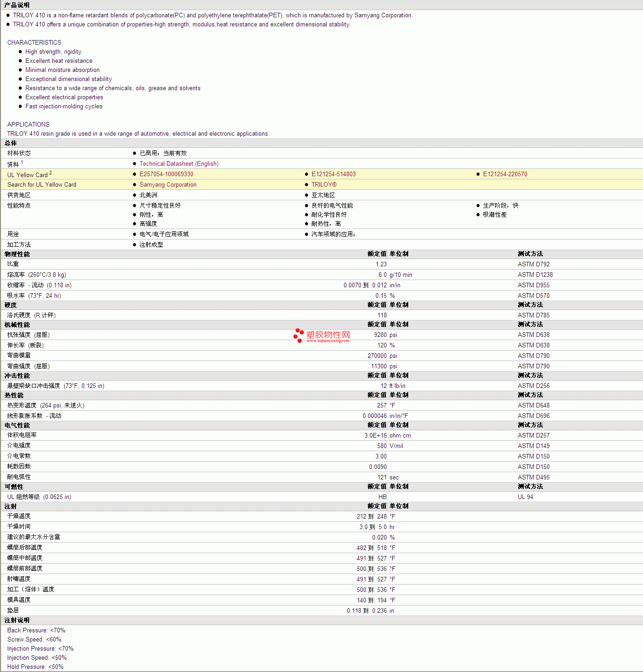This screenshot has height=672, width=643.
Task: Search Yellow Card for Samyang Corporation
Action: [168, 185]
